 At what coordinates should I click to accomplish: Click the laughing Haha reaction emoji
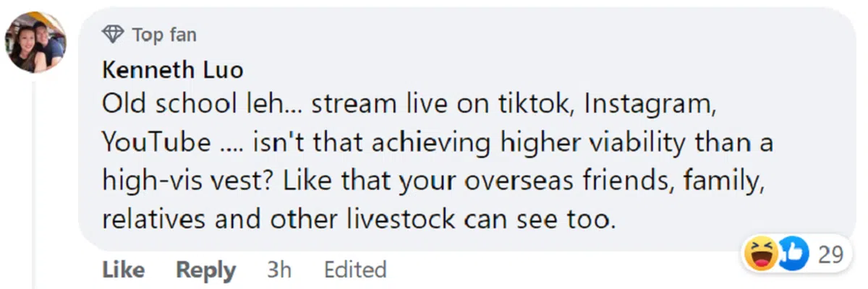pyautogui.click(x=761, y=255)
